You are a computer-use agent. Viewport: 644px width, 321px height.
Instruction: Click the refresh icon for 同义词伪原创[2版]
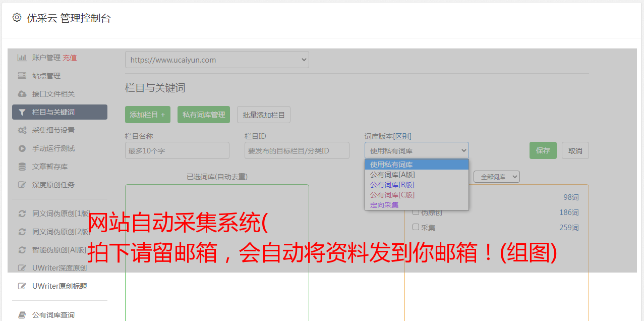click(22, 232)
